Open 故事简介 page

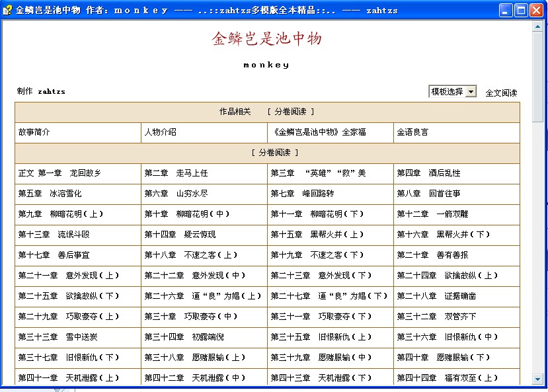[34, 132]
